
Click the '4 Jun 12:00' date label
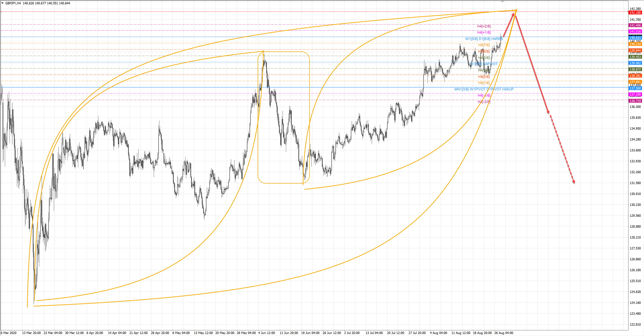[x=266, y=333]
